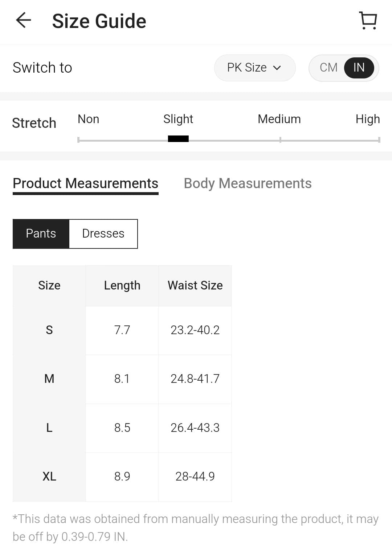Tap the back arrow icon
392x555 pixels.
tap(24, 20)
